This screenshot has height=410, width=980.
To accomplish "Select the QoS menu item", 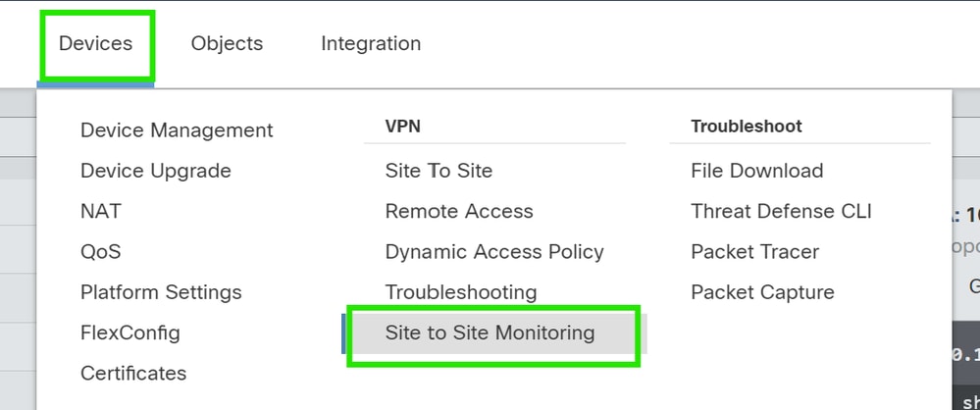I will click(101, 252).
